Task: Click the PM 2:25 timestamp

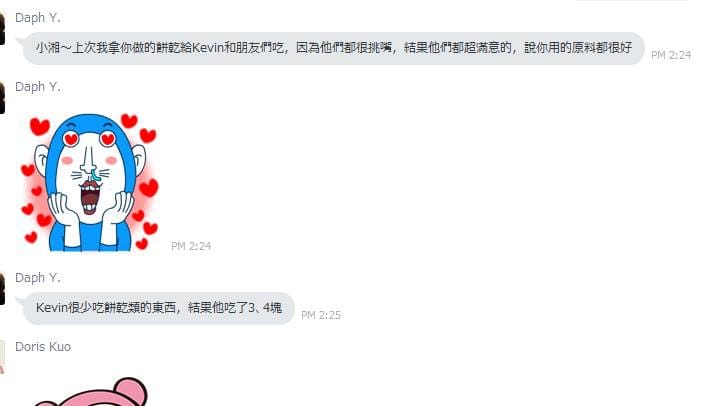Action: 321,315
